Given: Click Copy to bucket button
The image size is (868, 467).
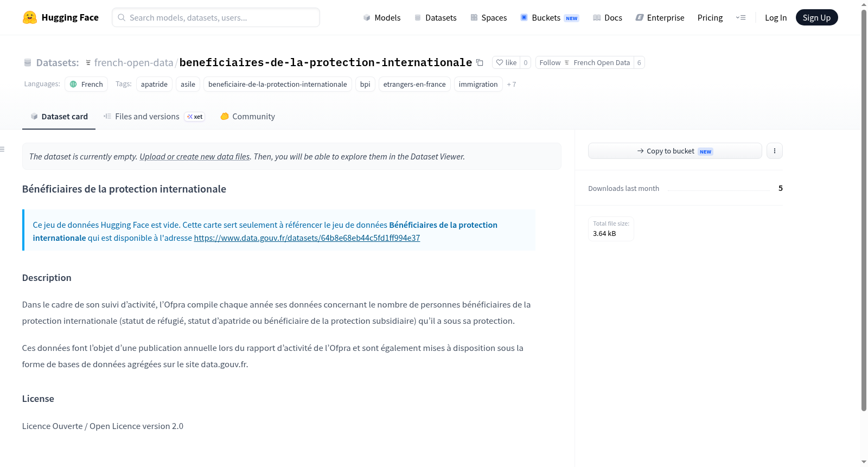Looking at the screenshot, I should 675,151.
